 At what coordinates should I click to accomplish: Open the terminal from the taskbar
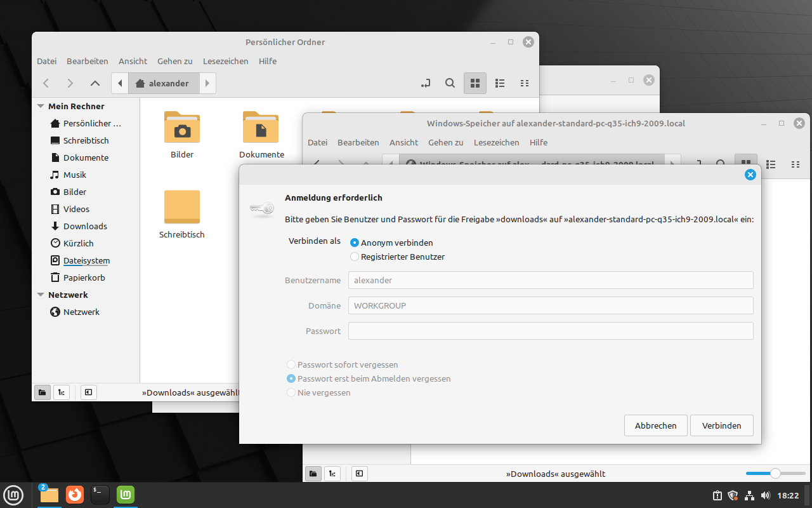[x=100, y=495]
